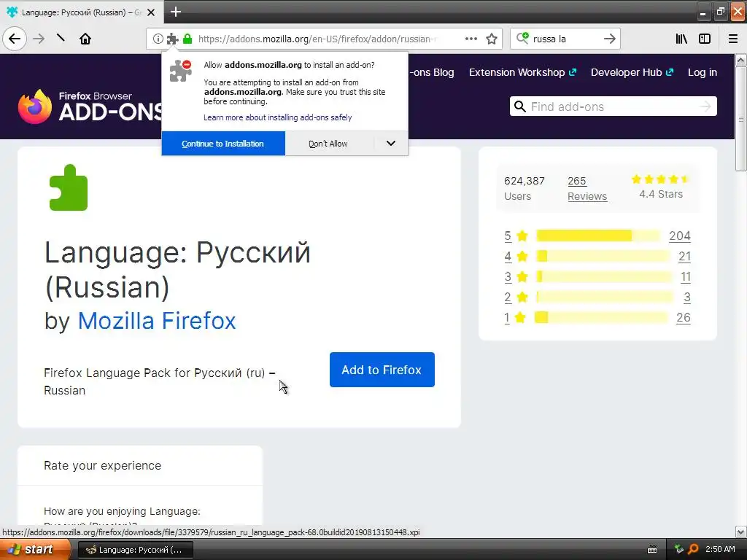Click the magnifier in Find add-ons
Image resolution: width=747 pixels, height=560 pixels.
(x=520, y=106)
